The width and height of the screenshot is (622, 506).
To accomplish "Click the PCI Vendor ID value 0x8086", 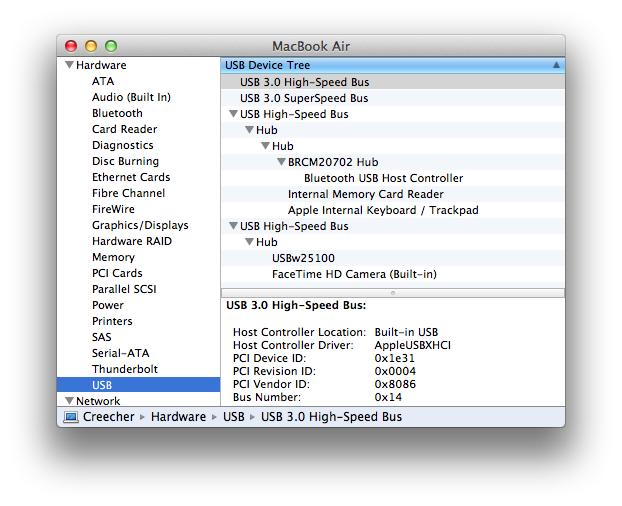I will click(x=395, y=384).
